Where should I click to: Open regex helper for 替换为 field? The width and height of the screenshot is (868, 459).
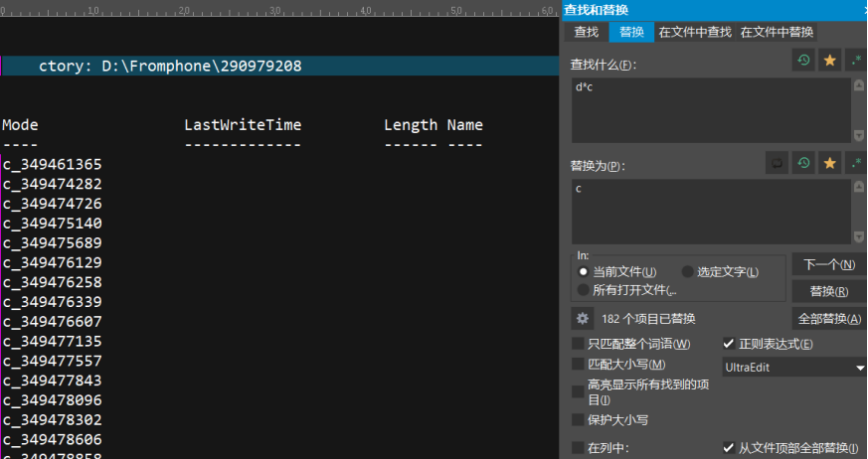pyautogui.click(x=856, y=163)
